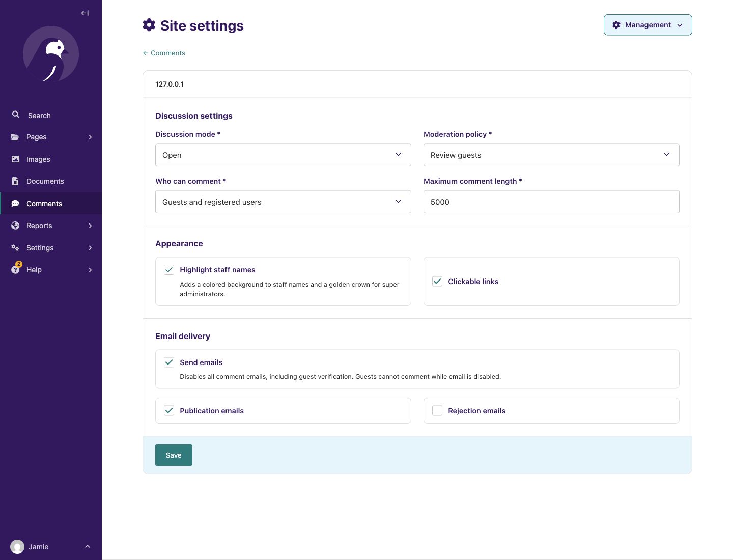Collapse the sidebar with the arrow icon
733x560 pixels.
point(85,13)
